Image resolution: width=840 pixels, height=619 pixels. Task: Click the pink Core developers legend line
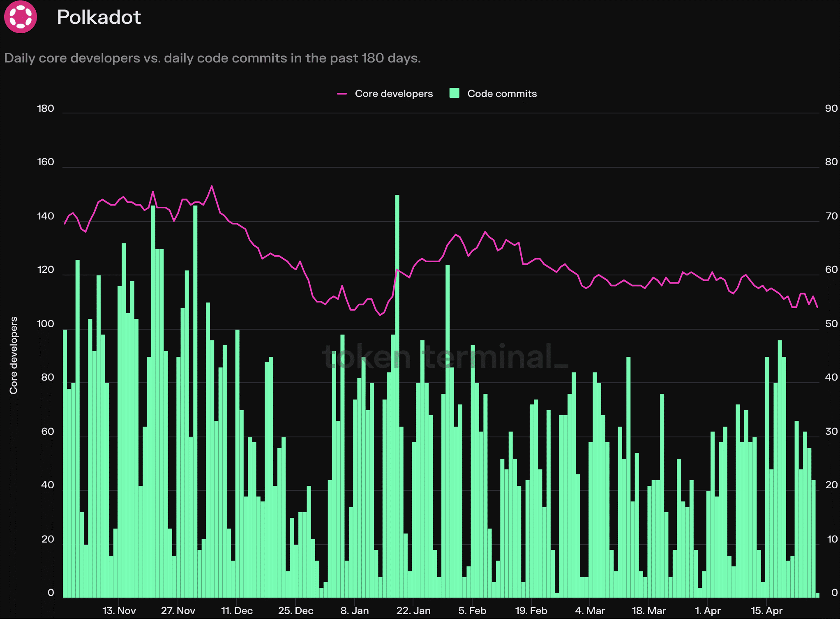pos(342,94)
